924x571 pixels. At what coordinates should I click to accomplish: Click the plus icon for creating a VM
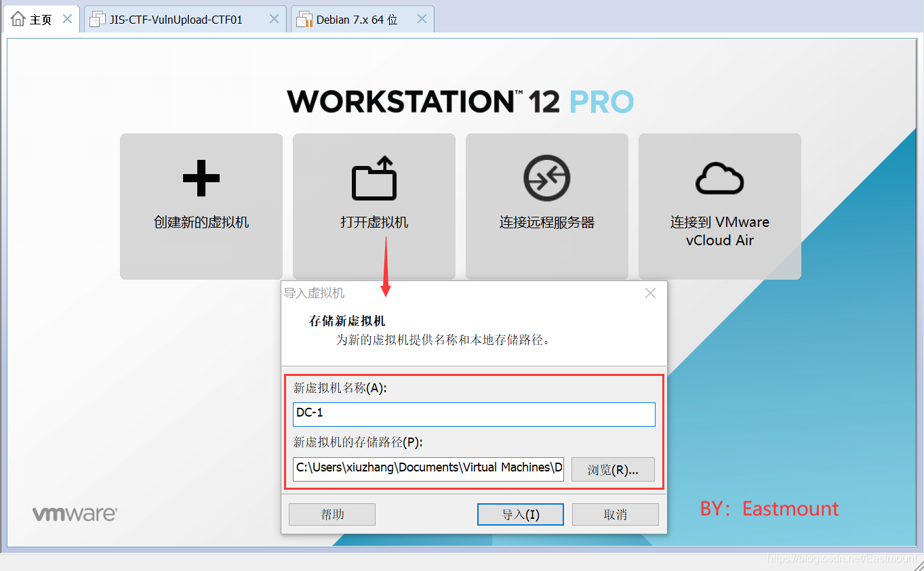(x=201, y=178)
